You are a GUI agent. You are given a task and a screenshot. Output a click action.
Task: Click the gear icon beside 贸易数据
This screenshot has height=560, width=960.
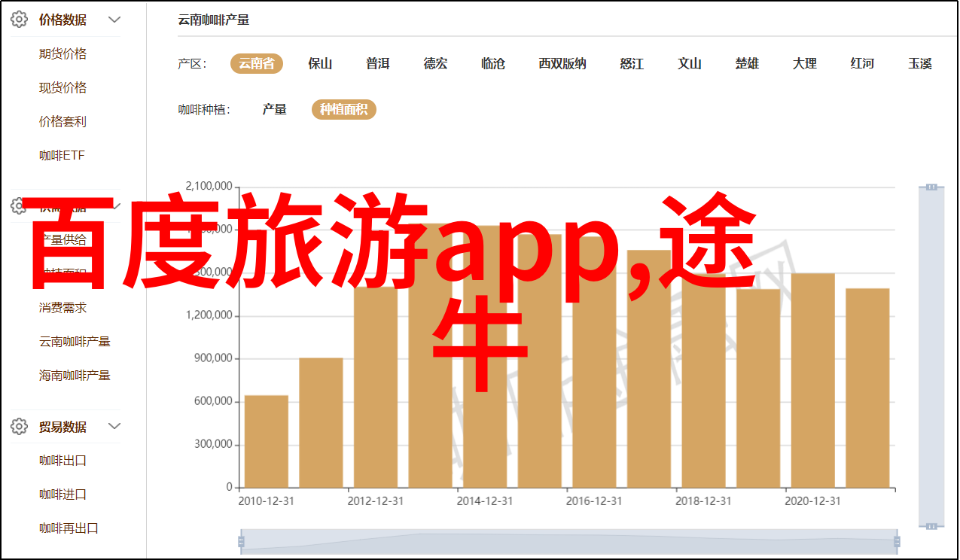coord(20,427)
